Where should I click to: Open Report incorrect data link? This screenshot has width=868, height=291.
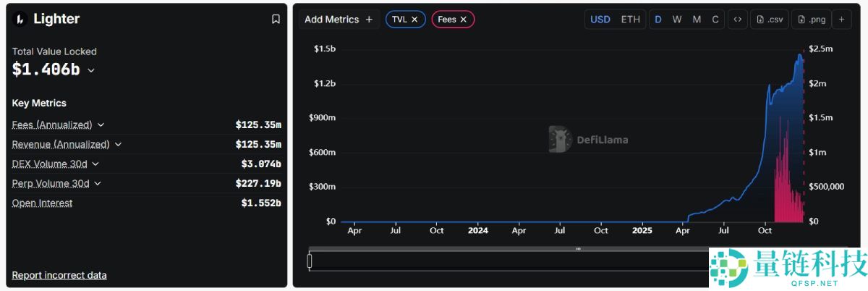tap(59, 275)
